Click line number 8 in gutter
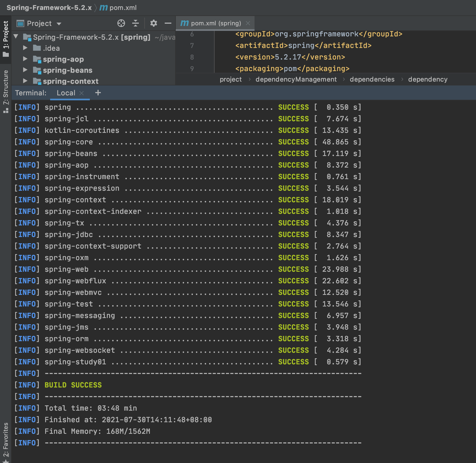The height and width of the screenshot is (463, 476). coord(192,57)
